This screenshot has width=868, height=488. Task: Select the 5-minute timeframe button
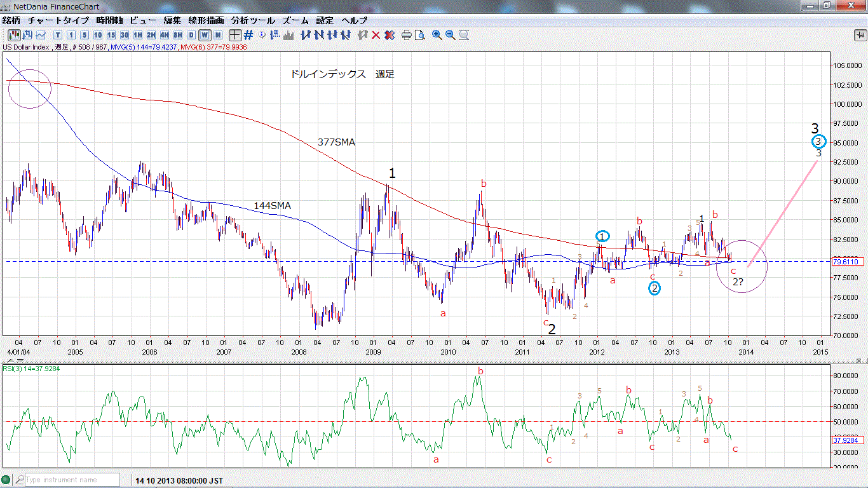click(x=85, y=35)
